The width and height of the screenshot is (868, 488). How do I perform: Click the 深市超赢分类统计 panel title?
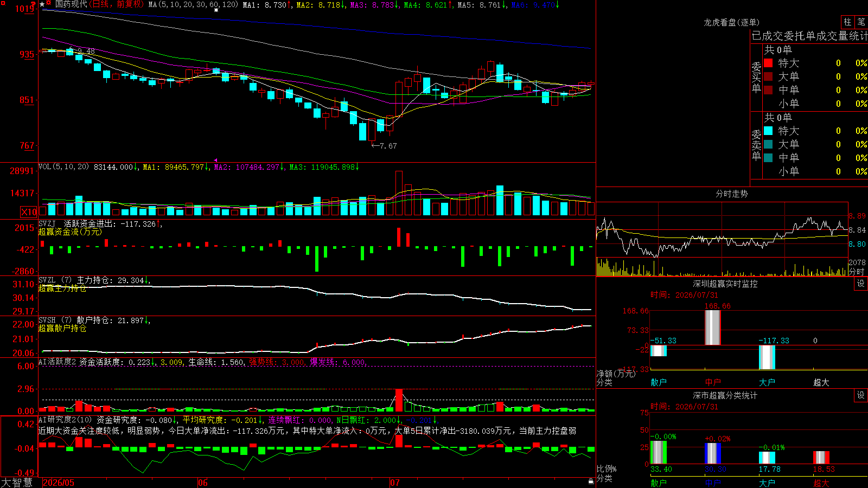click(725, 395)
